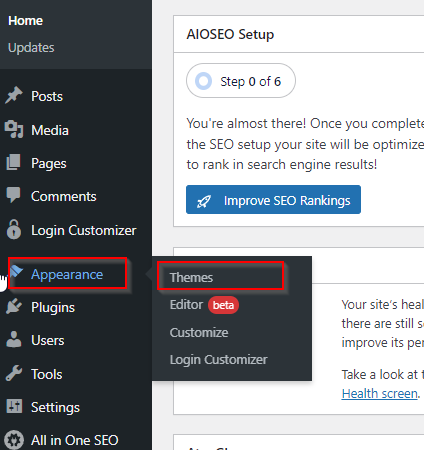Click the progress circle beside Step 0 of 6
Screen dimensions: 424x450
pyautogui.click(x=204, y=81)
